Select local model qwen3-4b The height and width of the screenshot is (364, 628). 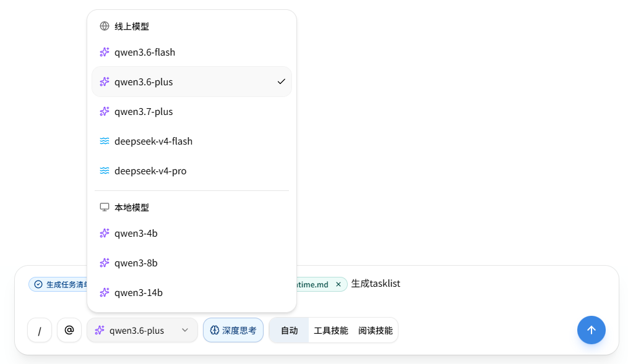(191, 233)
